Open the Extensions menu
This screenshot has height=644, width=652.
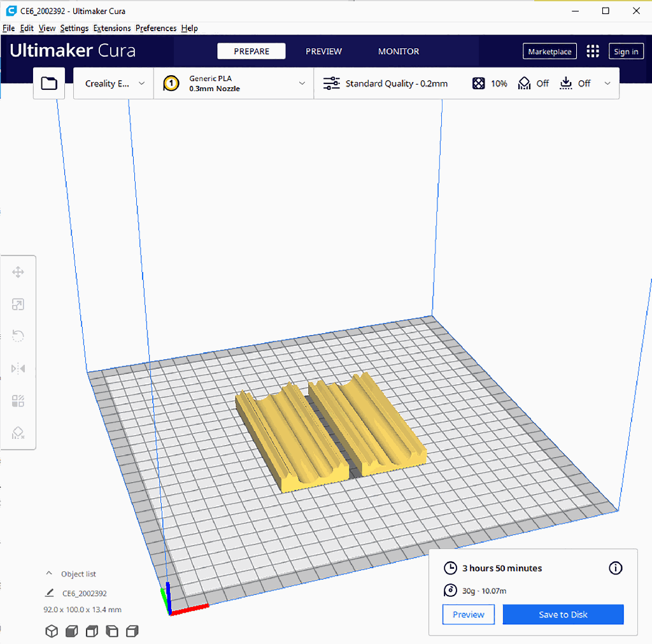point(112,28)
